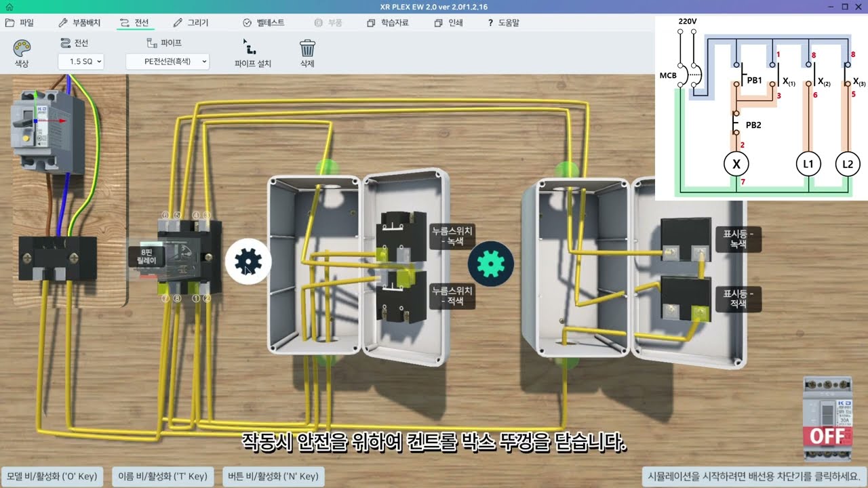The height and width of the screenshot is (488, 868).
Task: Open the 인쇄 menu
Action: point(448,22)
